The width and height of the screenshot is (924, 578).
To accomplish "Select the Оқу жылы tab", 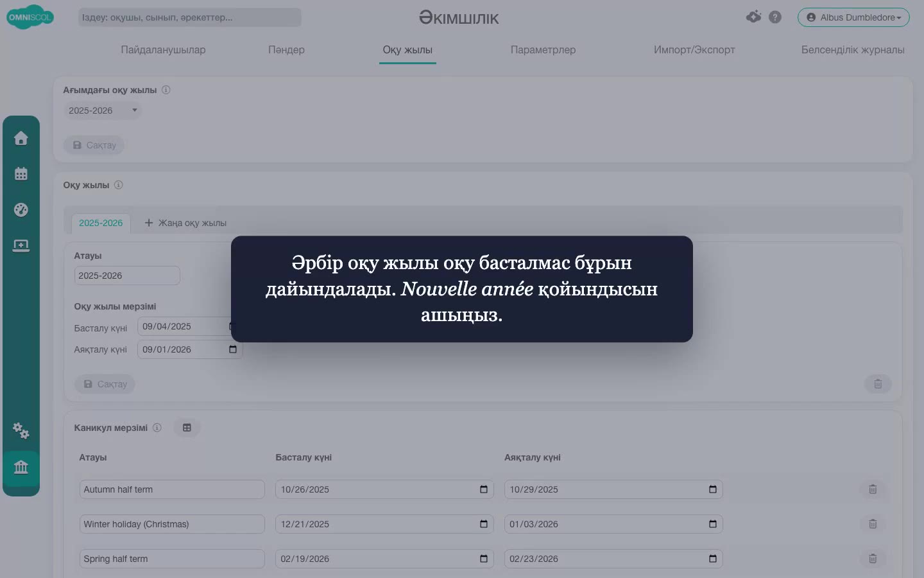I will pyautogui.click(x=407, y=50).
